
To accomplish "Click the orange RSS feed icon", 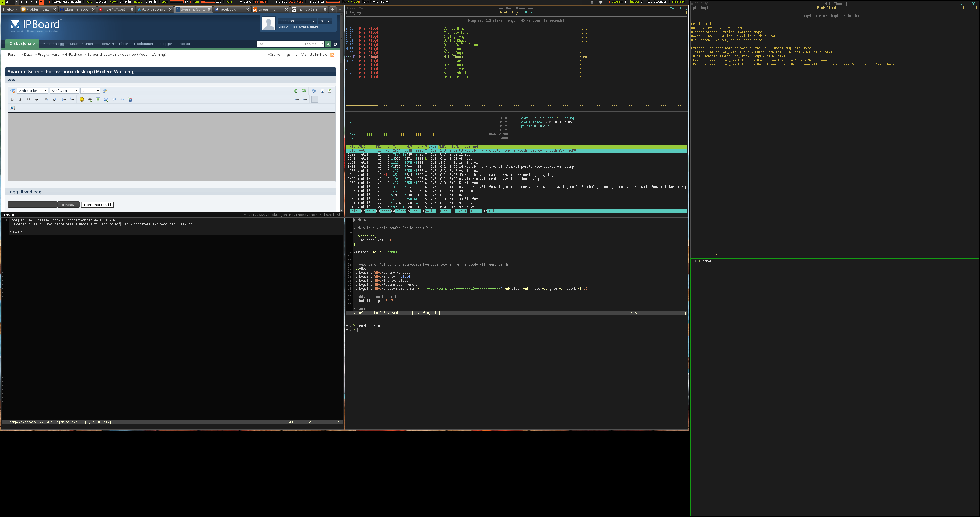I will pos(332,55).
